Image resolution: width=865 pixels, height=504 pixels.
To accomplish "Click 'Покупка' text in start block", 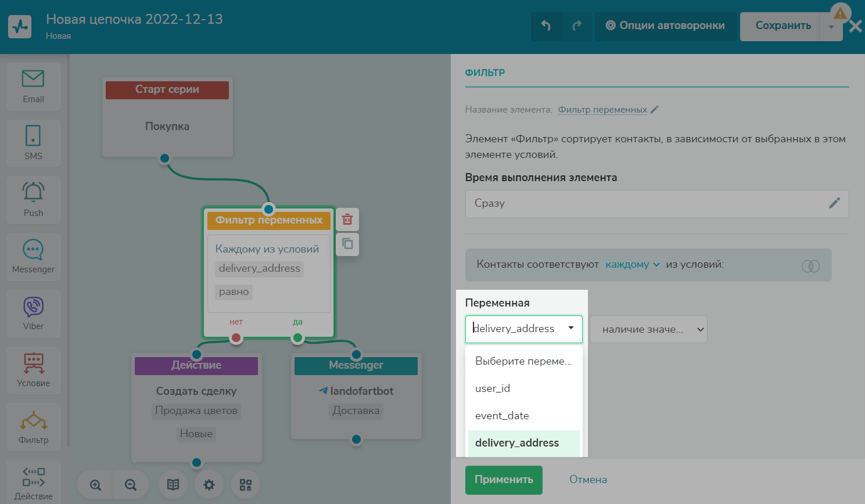I will [x=167, y=127].
